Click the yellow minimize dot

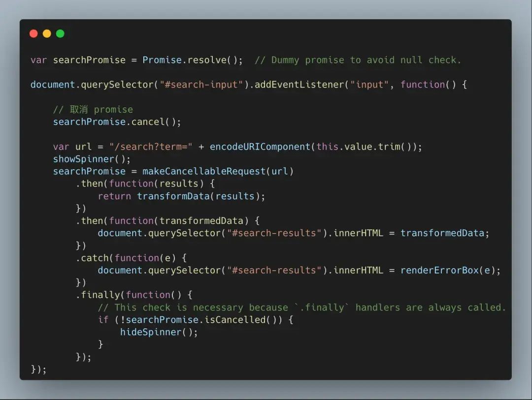tap(47, 33)
